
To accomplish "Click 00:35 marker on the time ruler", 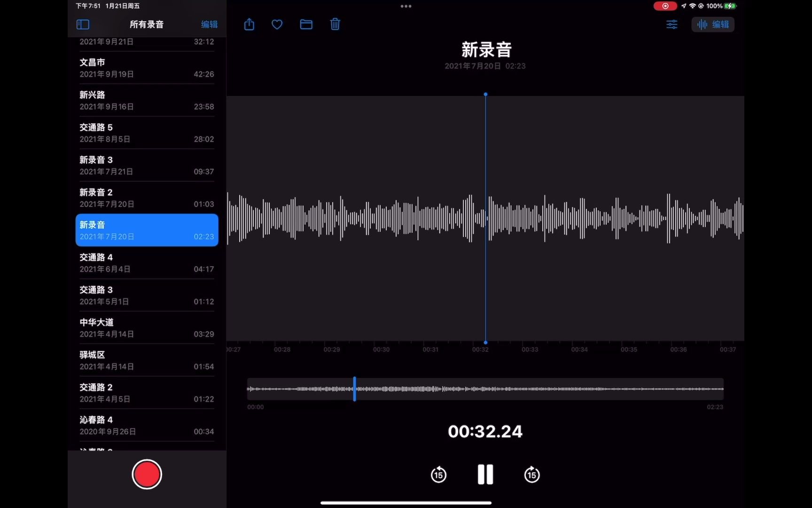I will [629, 349].
